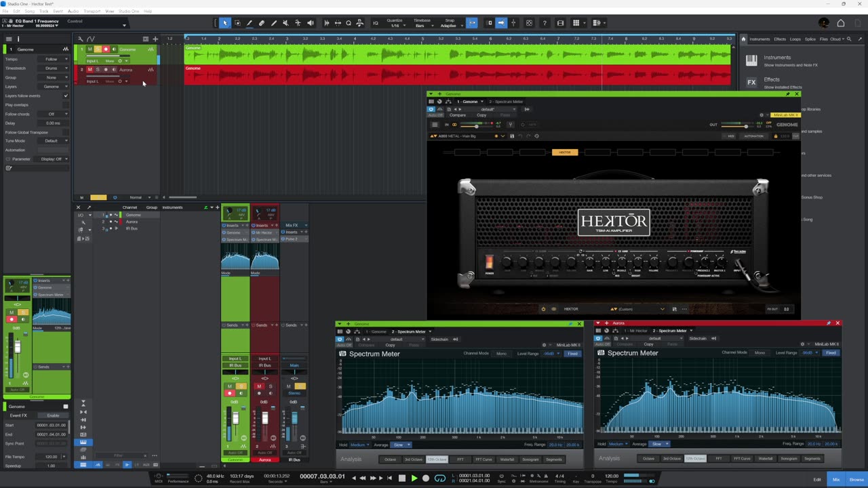The image size is (868, 488).
Task: Show automation curve icon above tracks
Action: click(x=91, y=39)
